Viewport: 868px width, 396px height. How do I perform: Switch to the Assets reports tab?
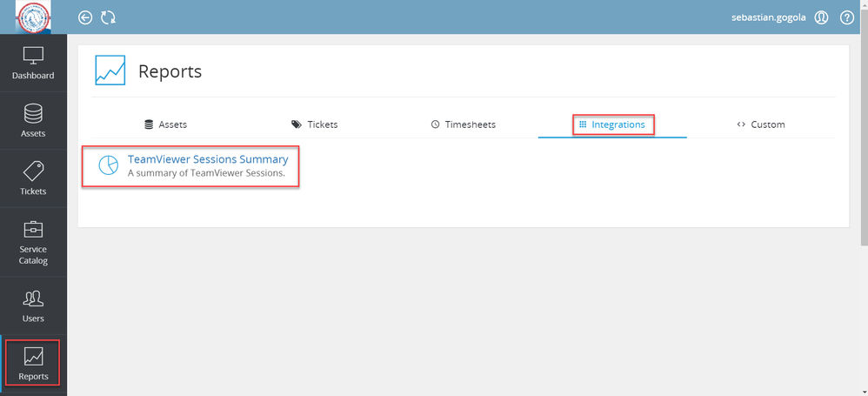(165, 124)
